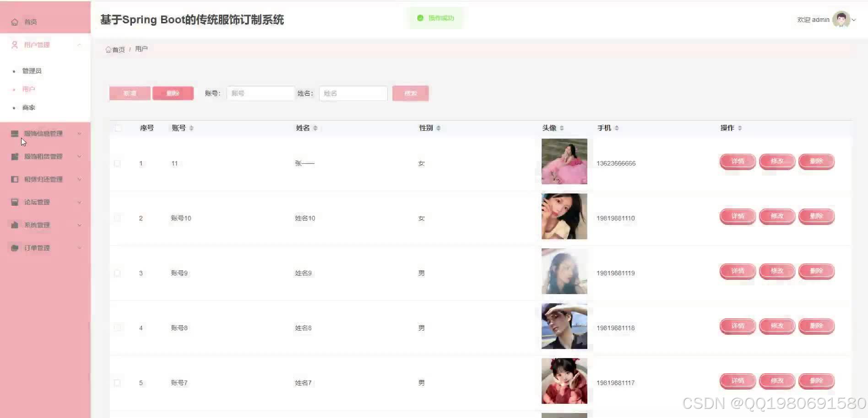
Task: Expand the 系统管理 chevron
Action: (x=79, y=225)
